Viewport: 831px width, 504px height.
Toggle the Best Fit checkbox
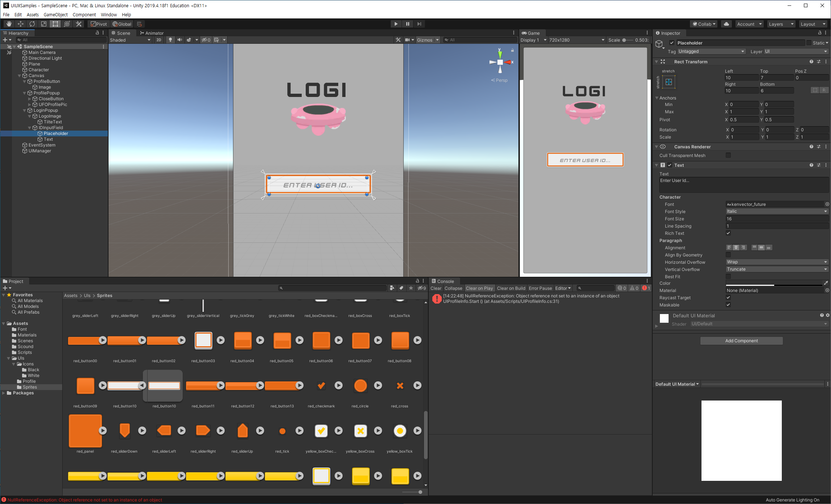point(728,276)
